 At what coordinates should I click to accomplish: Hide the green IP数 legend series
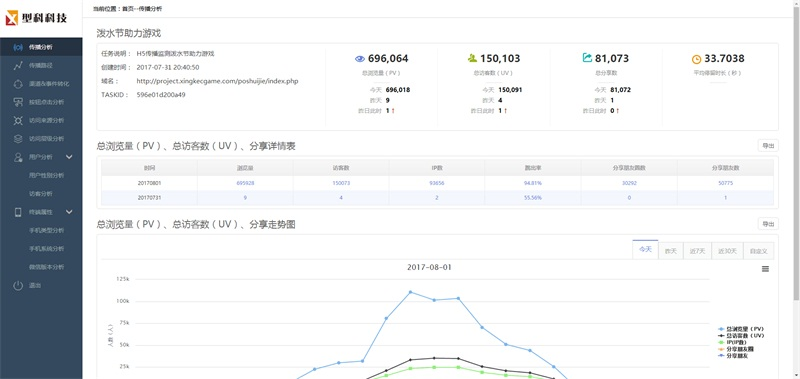pos(732,342)
